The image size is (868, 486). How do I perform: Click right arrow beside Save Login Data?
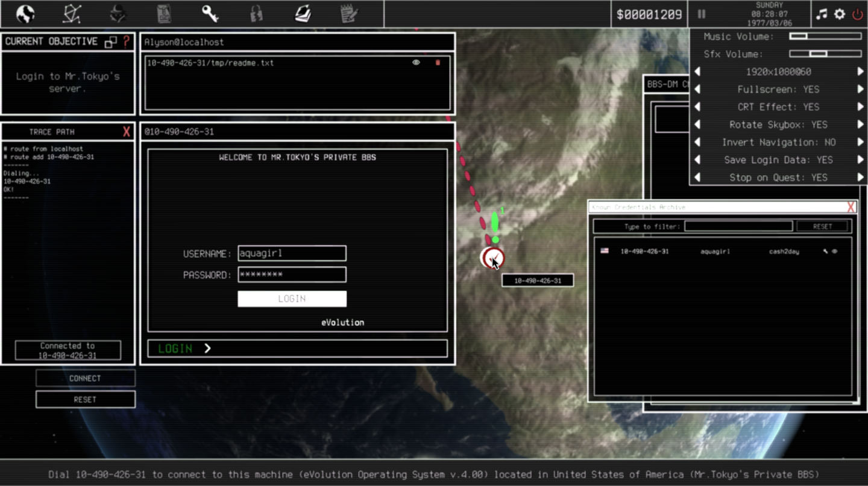point(861,160)
